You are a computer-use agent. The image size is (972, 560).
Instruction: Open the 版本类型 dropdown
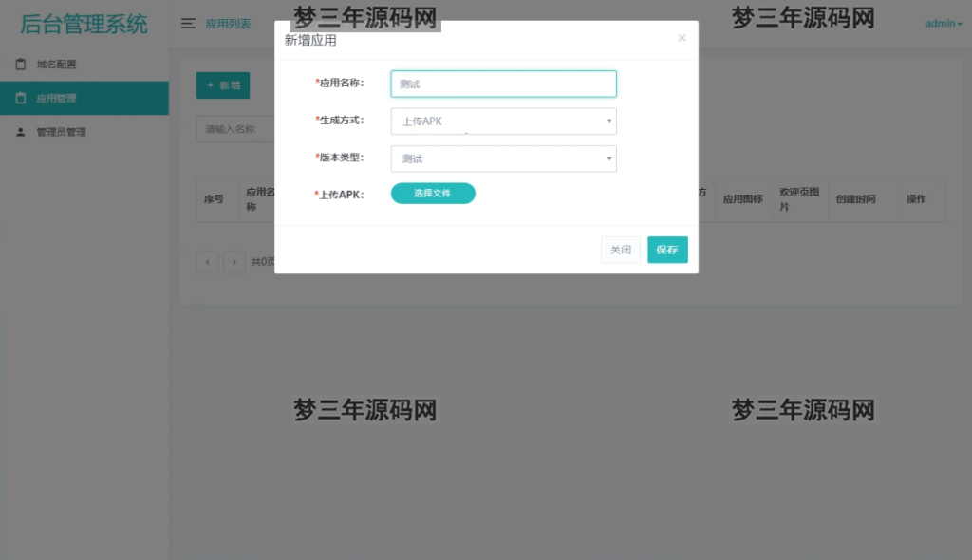pyautogui.click(x=503, y=159)
